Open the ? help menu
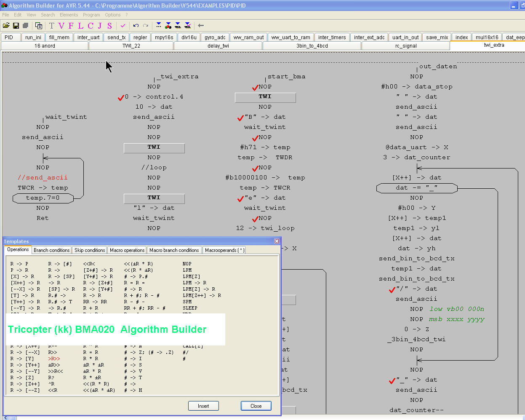The image size is (525, 420). 127,15
